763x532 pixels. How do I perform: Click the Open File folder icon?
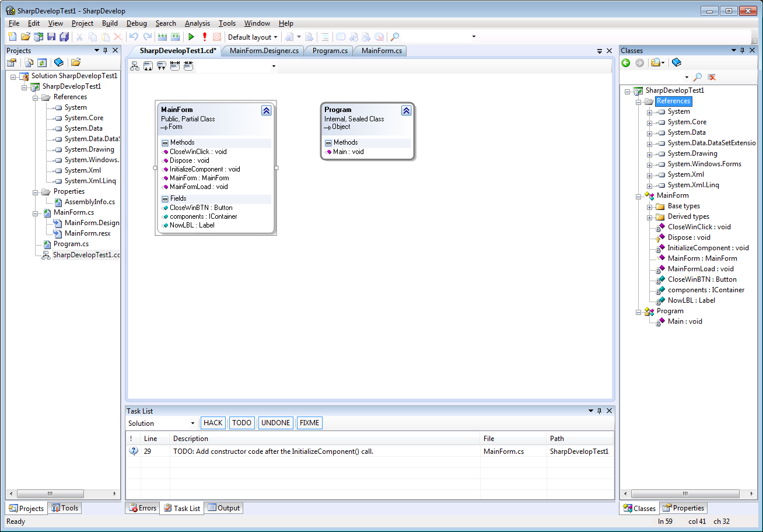pyautogui.click(x=25, y=37)
